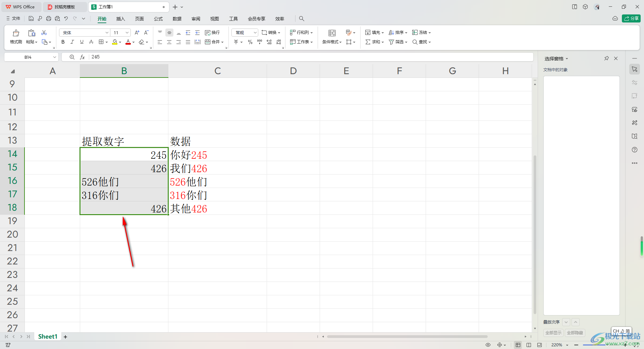Click the AutoSum (求和) button

tap(374, 42)
